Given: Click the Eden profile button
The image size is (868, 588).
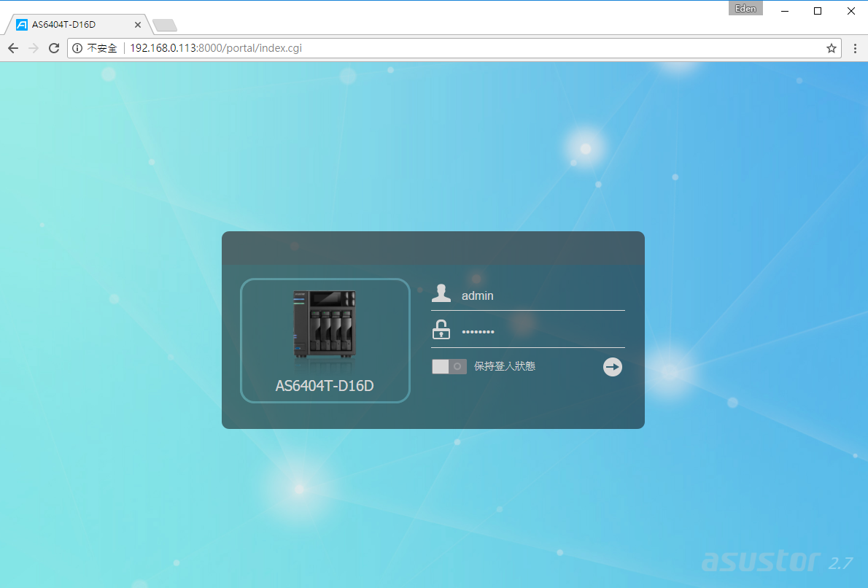Looking at the screenshot, I should pyautogui.click(x=745, y=8).
